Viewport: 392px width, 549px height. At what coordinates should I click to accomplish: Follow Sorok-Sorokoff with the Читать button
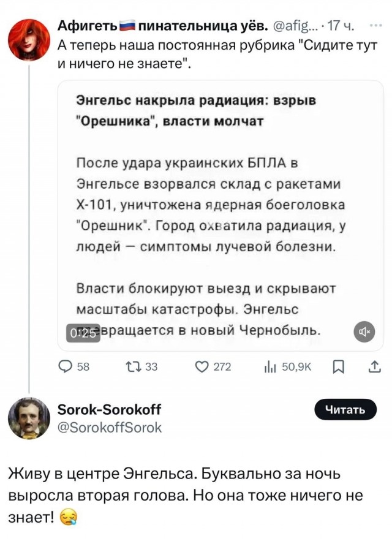(x=346, y=409)
